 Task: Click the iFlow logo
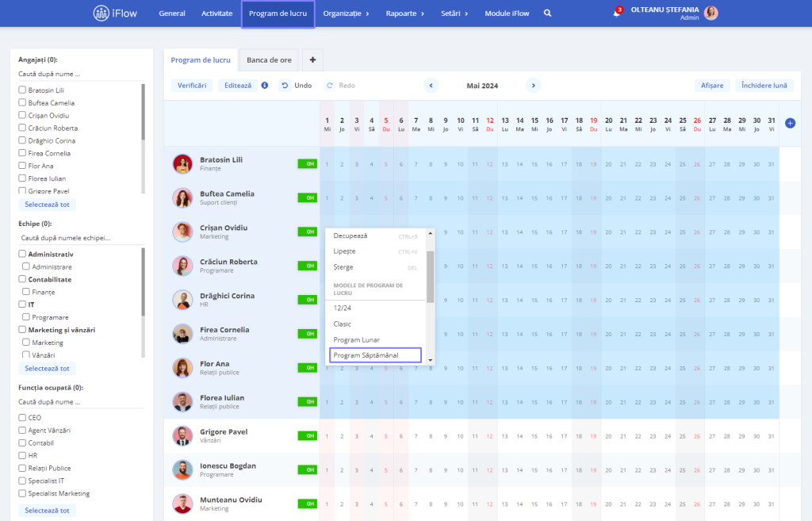point(115,13)
